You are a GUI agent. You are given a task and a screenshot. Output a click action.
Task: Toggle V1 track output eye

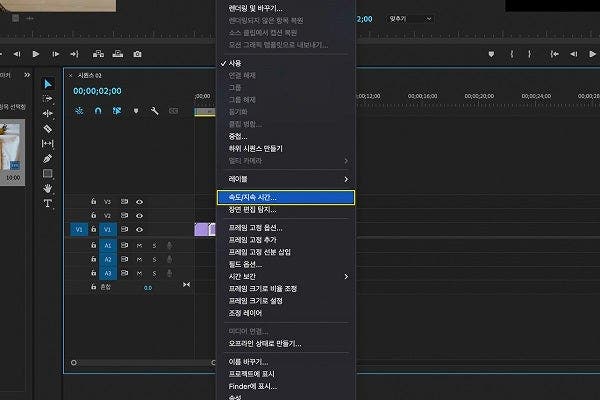click(x=139, y=230)
